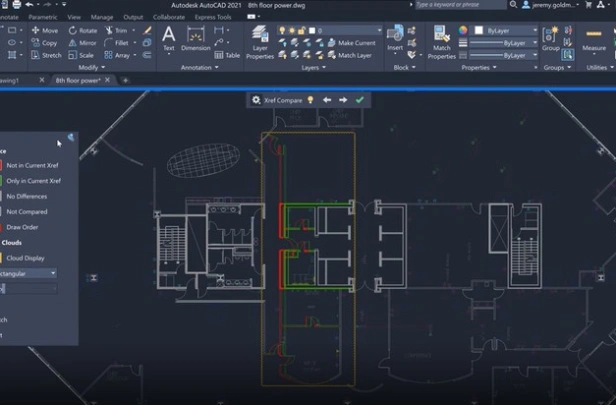Expand the Modify panel dropdown
Image resolution: width=616 pixels, height=405 pixels.
92,68
